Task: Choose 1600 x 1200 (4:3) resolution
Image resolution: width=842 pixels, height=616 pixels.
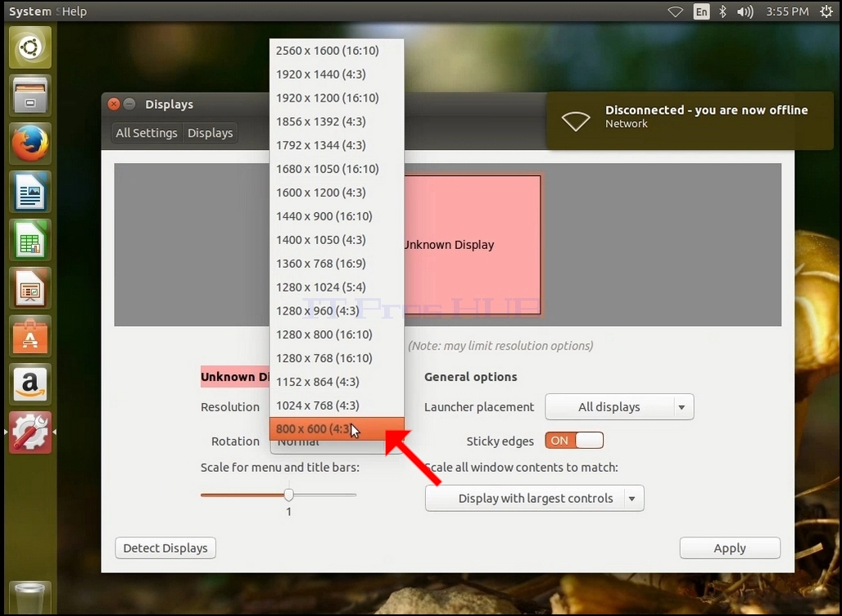Action: (337, 192)
